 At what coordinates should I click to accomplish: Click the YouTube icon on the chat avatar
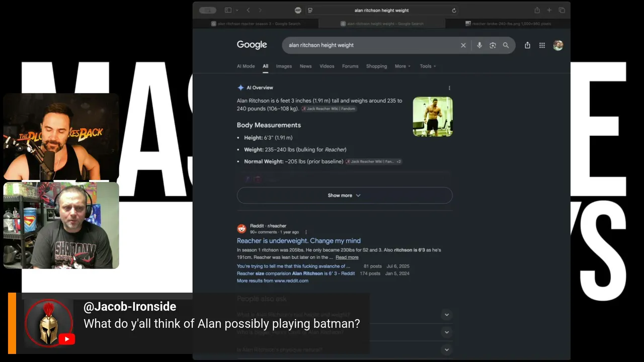(66, 339)
